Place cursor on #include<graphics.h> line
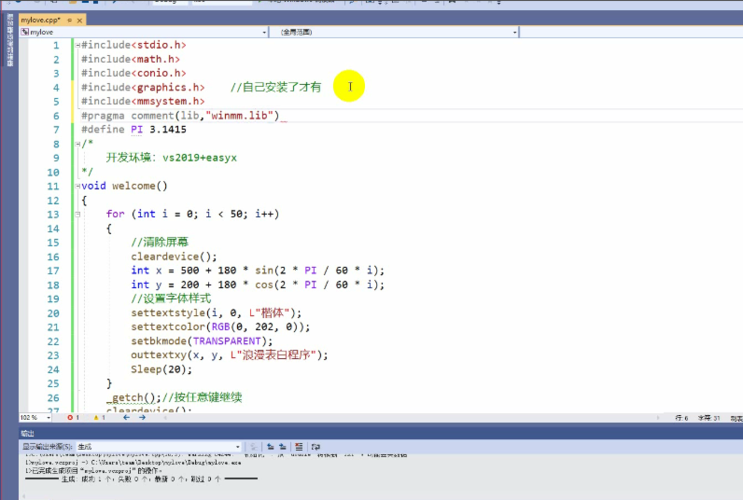Viewport: 743px width, 500px height. tap(143, 87)
